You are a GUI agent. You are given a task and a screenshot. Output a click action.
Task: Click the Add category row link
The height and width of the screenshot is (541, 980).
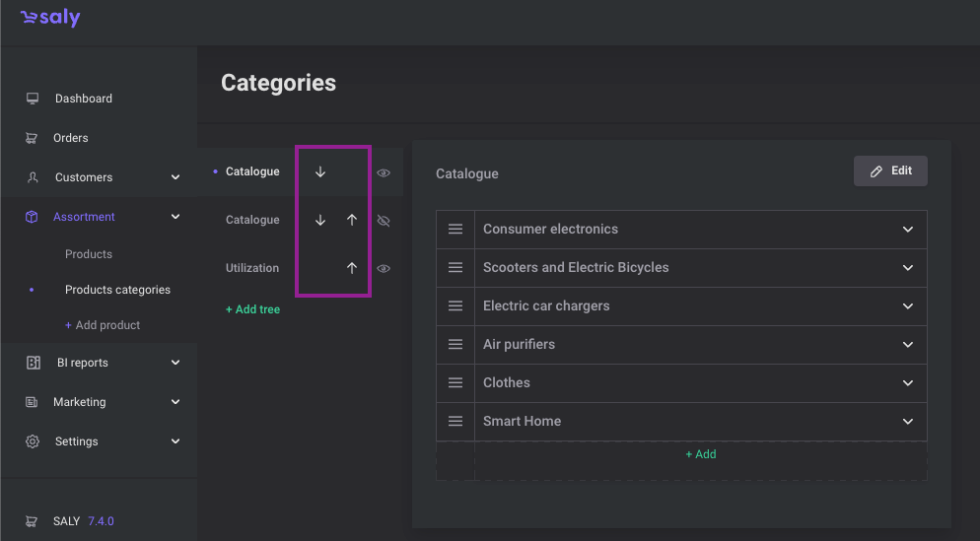[x=701, y=455]
